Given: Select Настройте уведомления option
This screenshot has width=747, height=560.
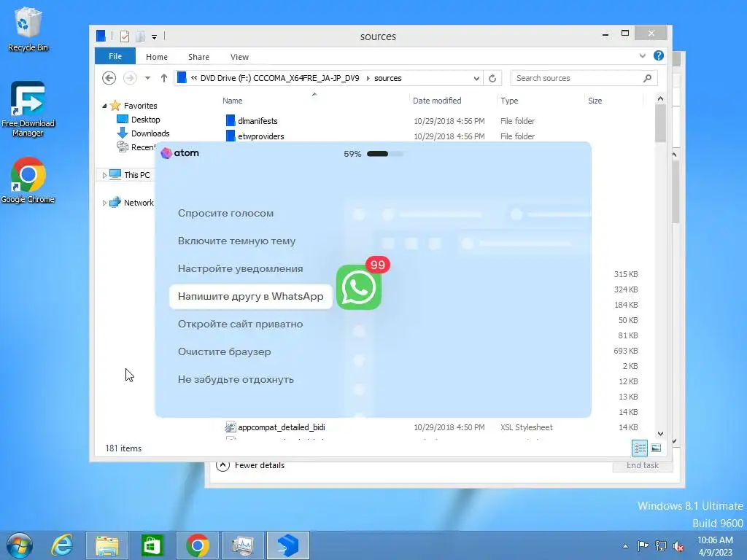Looking at the screenshot, I should [x=241, y=268].
